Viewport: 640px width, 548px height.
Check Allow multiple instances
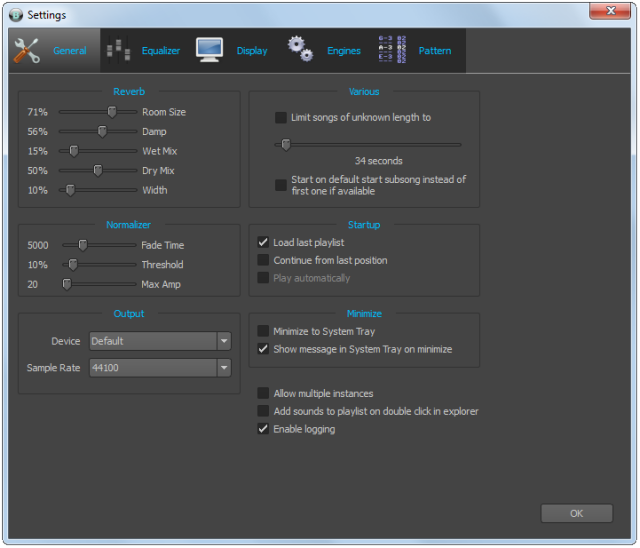click(x=264, y=394)
